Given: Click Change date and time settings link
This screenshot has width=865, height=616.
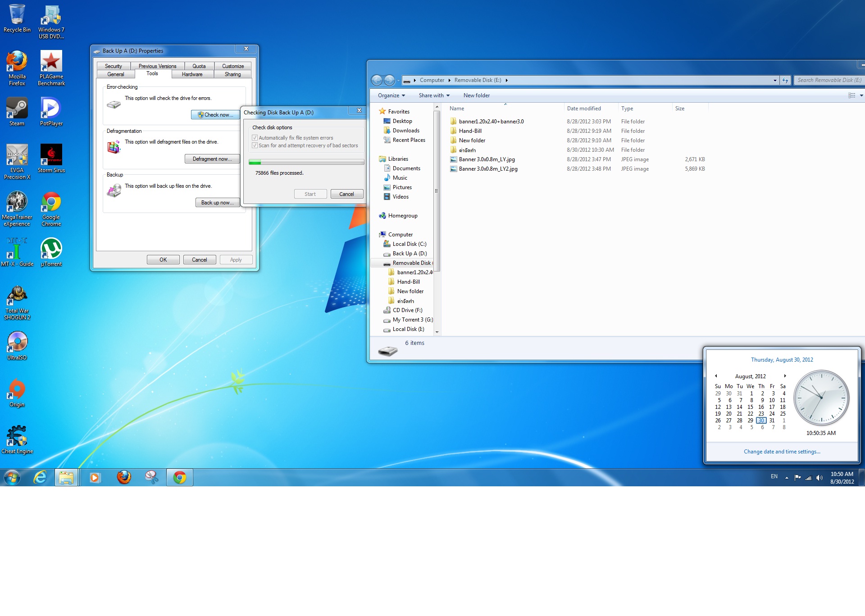Looking at the screenshot, I should (782, 452).
